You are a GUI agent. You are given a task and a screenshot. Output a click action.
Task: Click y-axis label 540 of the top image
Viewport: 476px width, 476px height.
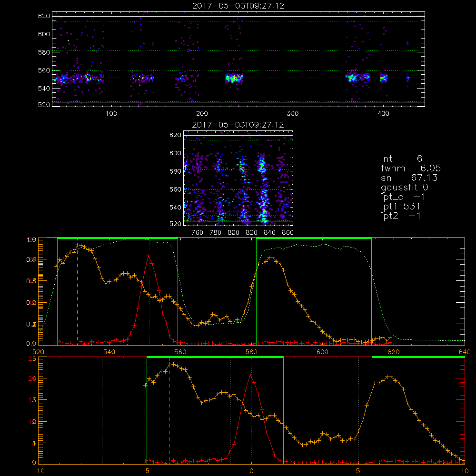coord(44,89)
